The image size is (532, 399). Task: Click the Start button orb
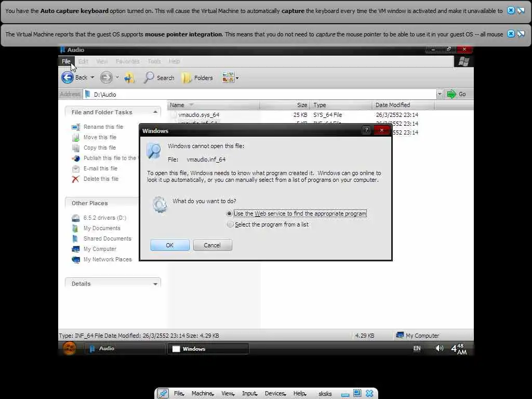[70, 348]
